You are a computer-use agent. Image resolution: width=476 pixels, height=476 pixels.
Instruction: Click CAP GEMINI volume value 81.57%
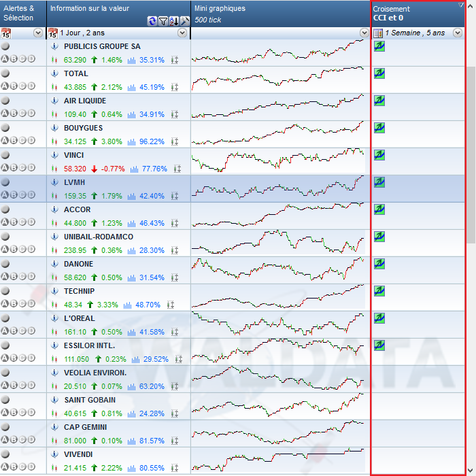tap(152, 441)
